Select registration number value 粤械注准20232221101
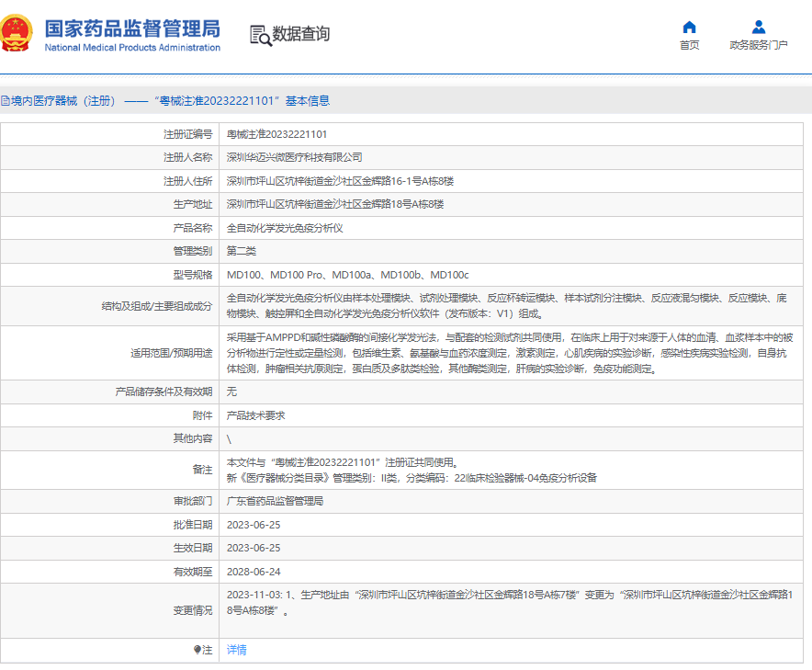This screenshot has width=812, height=670. [x=277, y=135]
